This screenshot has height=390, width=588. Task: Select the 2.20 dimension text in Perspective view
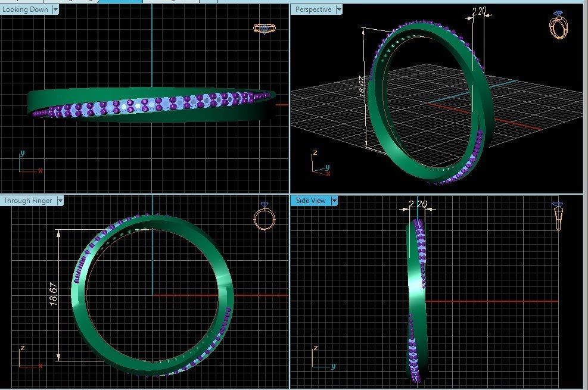(479, 12)
